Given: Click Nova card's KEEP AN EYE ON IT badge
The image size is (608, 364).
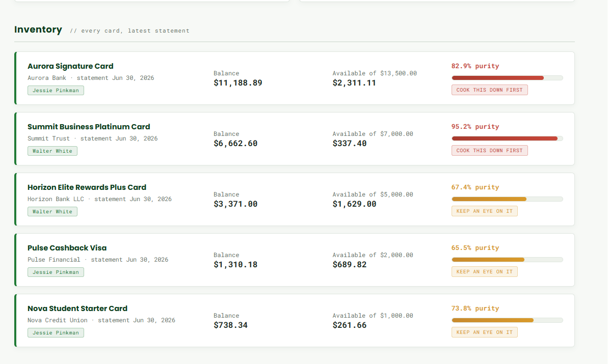Looking at the screenshot, I should [x=484, y=332].
